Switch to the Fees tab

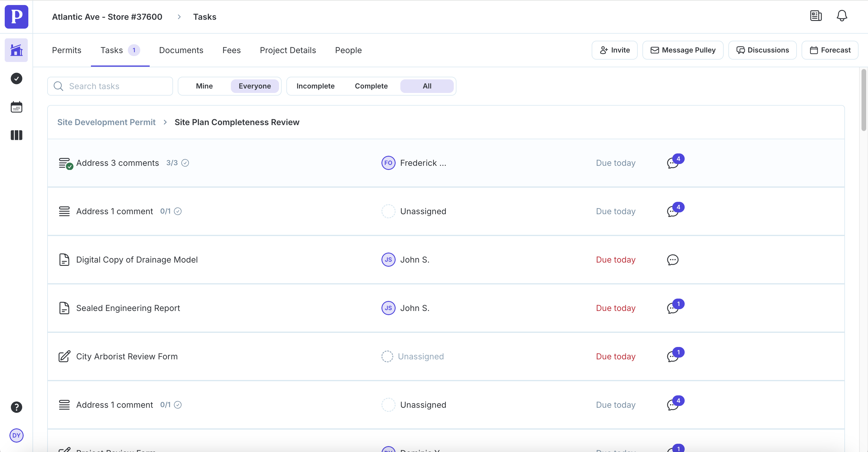(231, 50)
